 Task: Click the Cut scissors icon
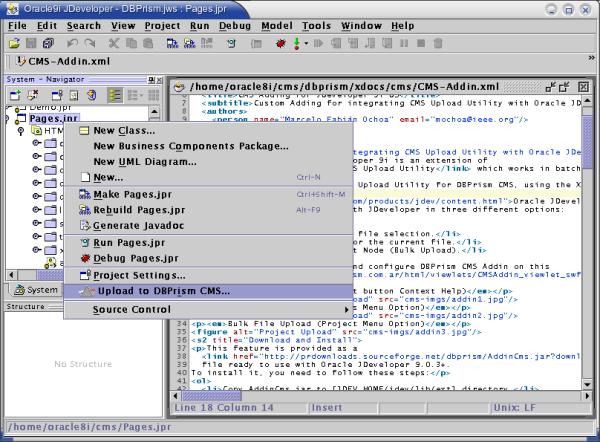pos(114,43)
